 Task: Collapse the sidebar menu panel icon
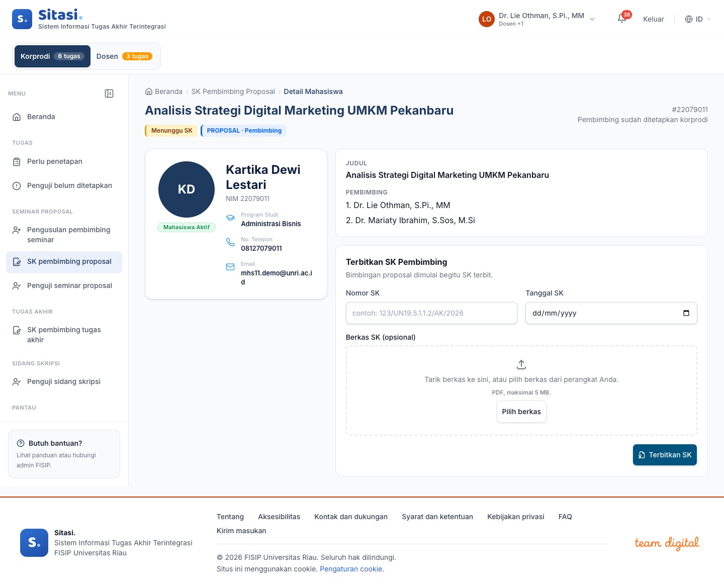[109, 93]
